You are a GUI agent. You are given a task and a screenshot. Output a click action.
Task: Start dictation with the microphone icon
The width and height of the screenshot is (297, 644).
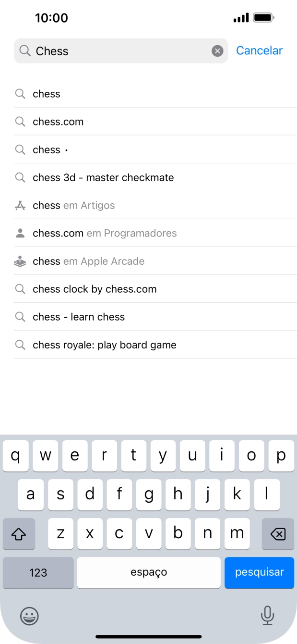tap(267, 616)
